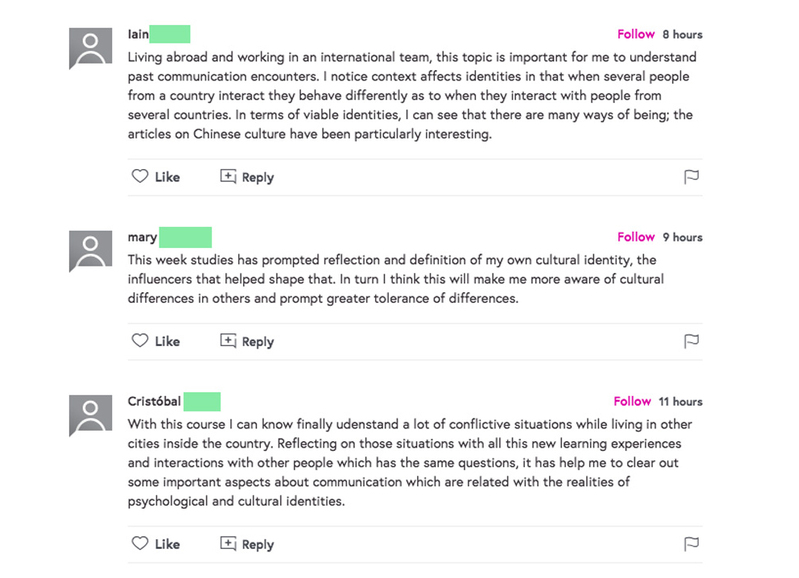The width and height of the screenshot is (799, 578).
Task: Open the 8 hours timestamp on Iain's comment
Action: click(682, 34)
